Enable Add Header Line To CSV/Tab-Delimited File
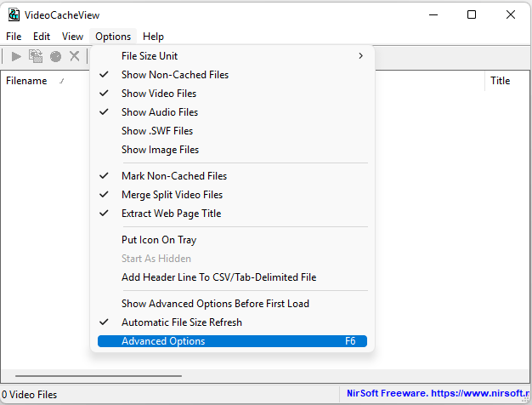This screenshot has width=532, height=405. coord(232,277)
